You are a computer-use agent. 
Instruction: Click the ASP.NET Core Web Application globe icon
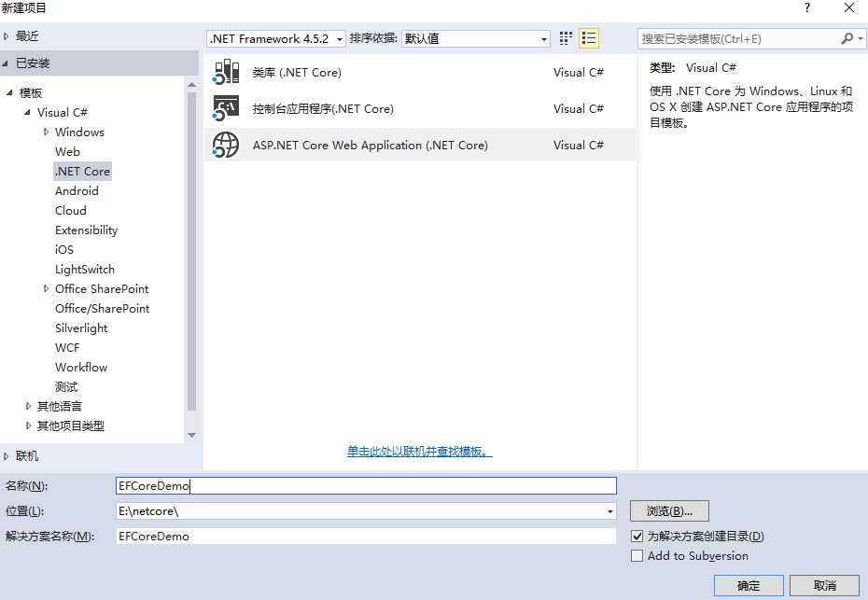(226, 145)
